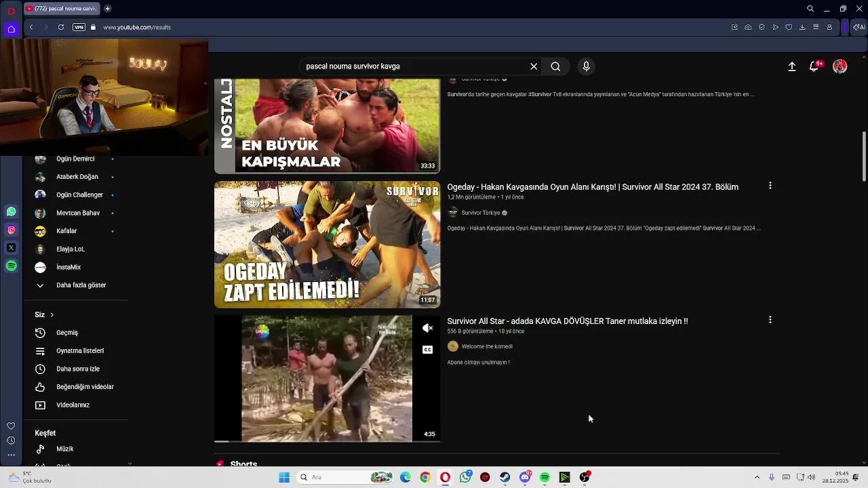Show hidden system tray icons chevron

coord(757,477)
